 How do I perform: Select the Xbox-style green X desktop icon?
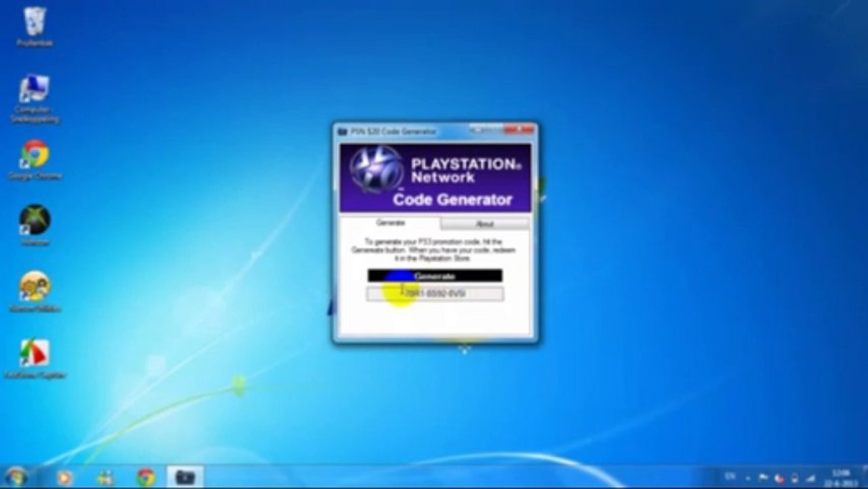[x=34, y=225]
